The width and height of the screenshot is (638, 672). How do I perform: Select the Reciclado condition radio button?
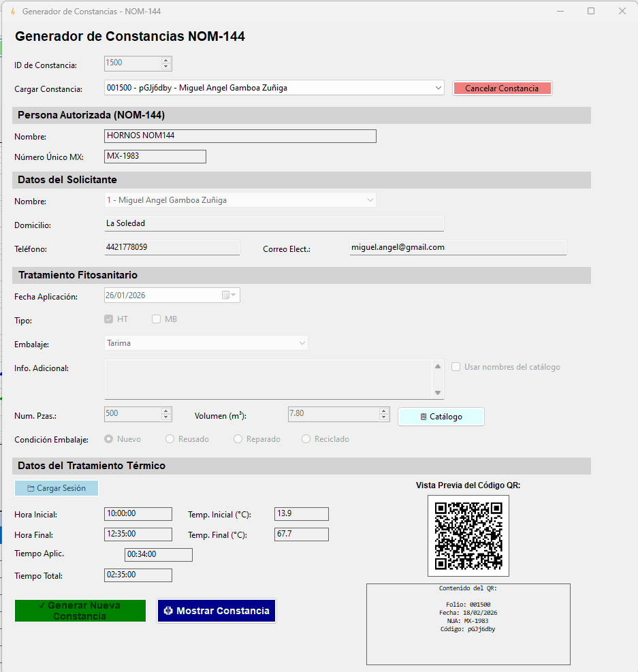(306, 439)
